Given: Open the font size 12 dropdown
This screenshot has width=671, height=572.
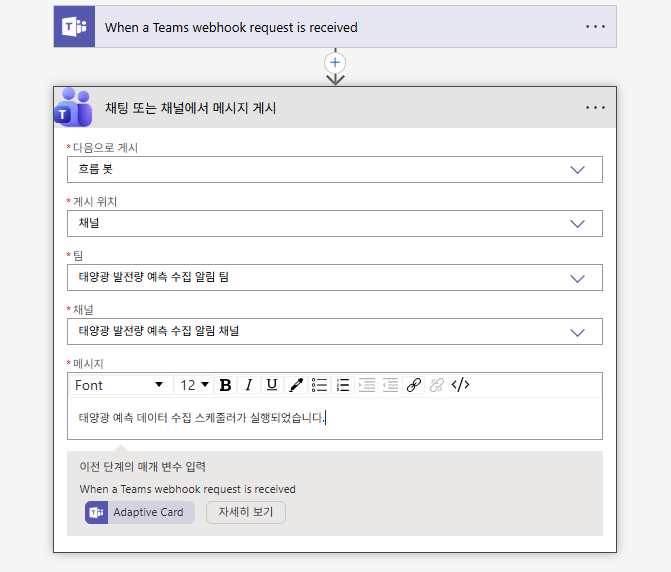Looking at the screenshot, I should point(195,385).
